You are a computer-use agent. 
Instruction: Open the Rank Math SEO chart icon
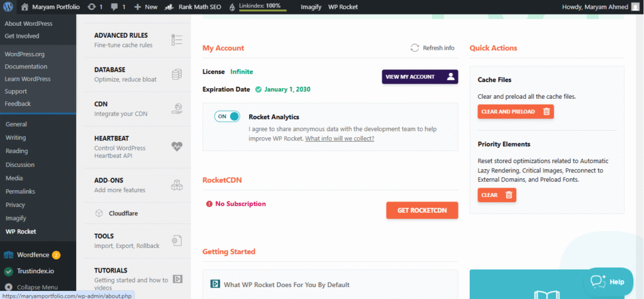click(x=169, y=7)
